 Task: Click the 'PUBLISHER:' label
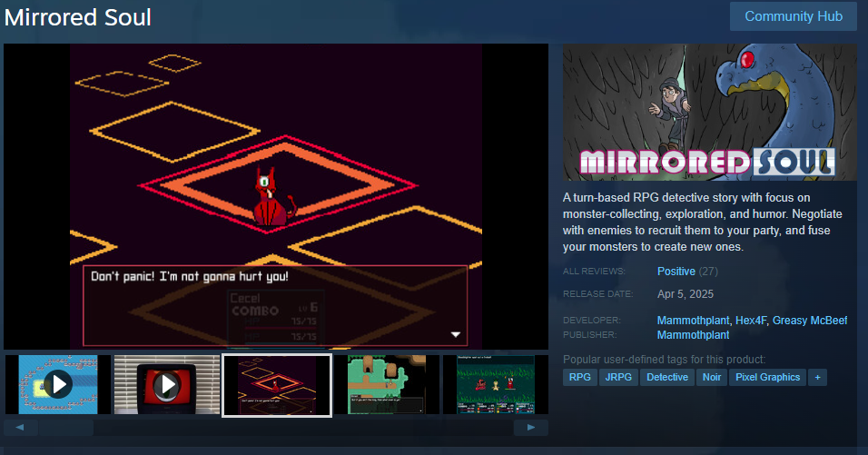pos(589,335)
